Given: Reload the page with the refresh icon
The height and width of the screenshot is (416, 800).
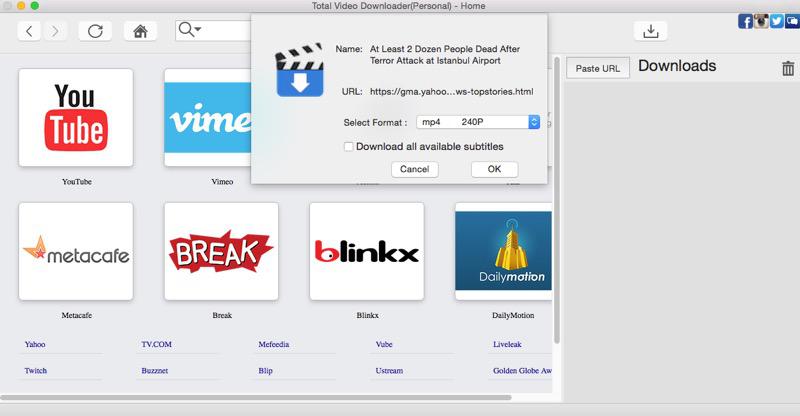Looking at the screenshot, I should [95, 31].
